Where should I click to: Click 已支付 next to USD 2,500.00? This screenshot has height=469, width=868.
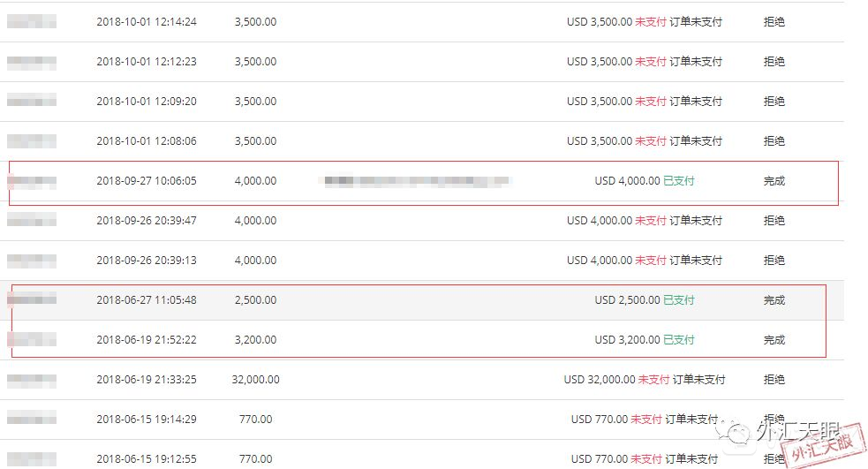tap(678, 300)
